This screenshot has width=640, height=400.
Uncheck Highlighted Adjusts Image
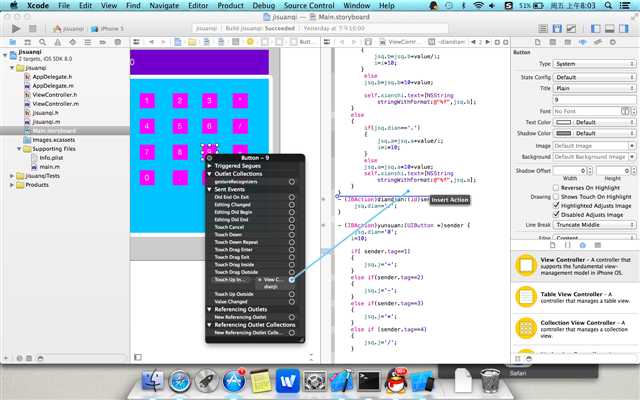(x=556, y=205)
